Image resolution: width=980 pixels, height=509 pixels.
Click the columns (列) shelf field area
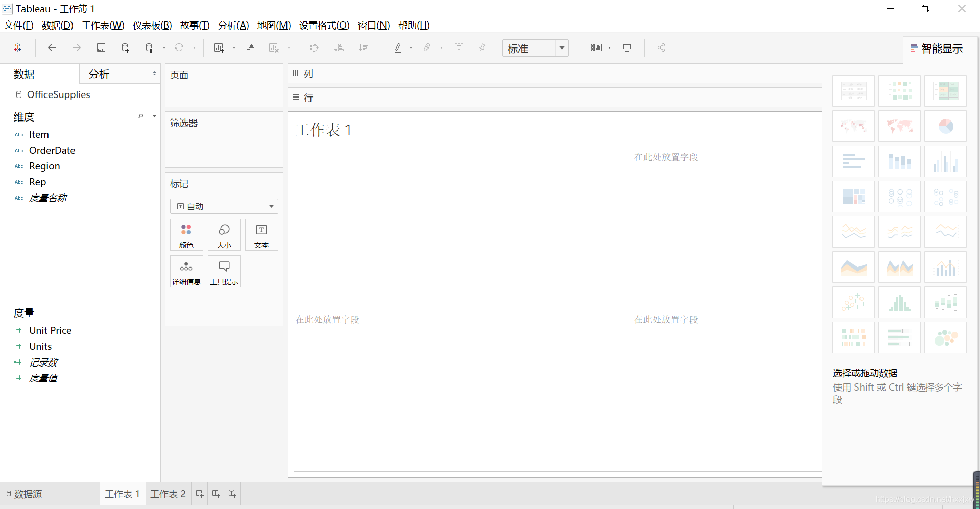[601, 74]
